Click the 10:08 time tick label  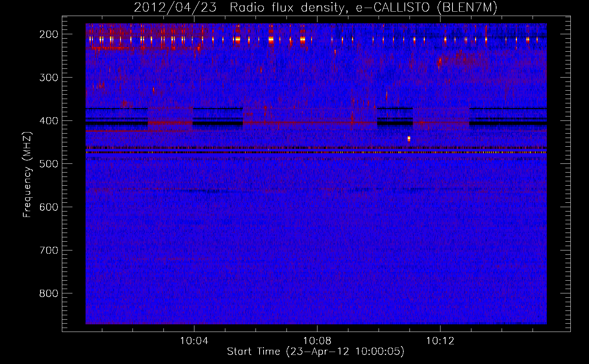(317, 341)
